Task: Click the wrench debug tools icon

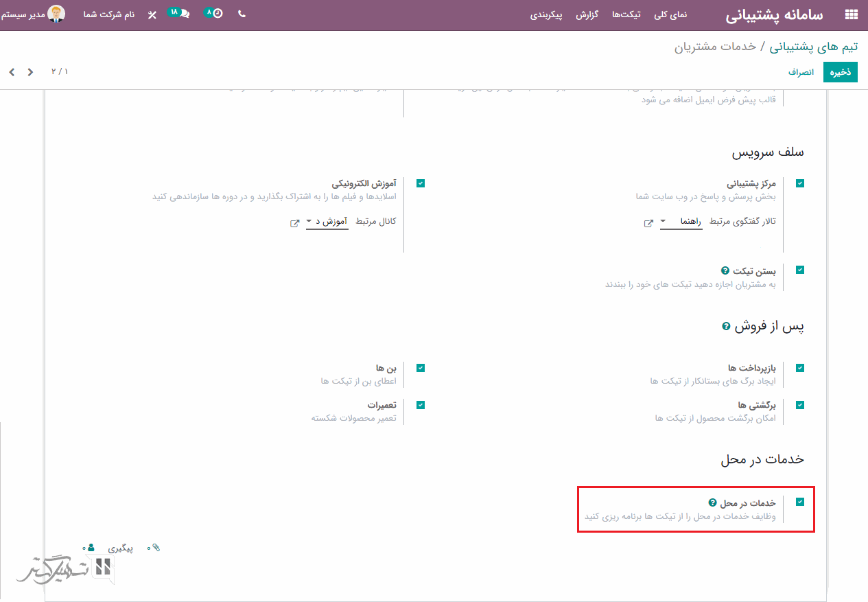Action: point(152,14)
